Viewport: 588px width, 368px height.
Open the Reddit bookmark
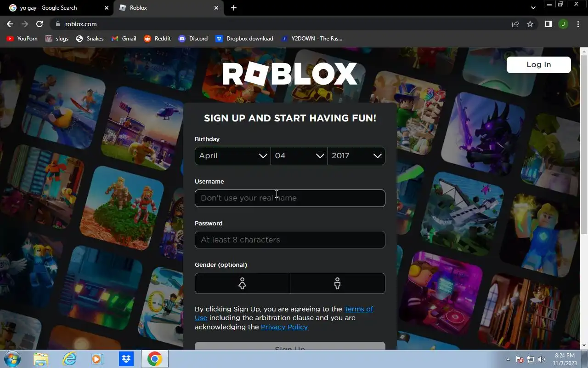(x=157, y=39)
